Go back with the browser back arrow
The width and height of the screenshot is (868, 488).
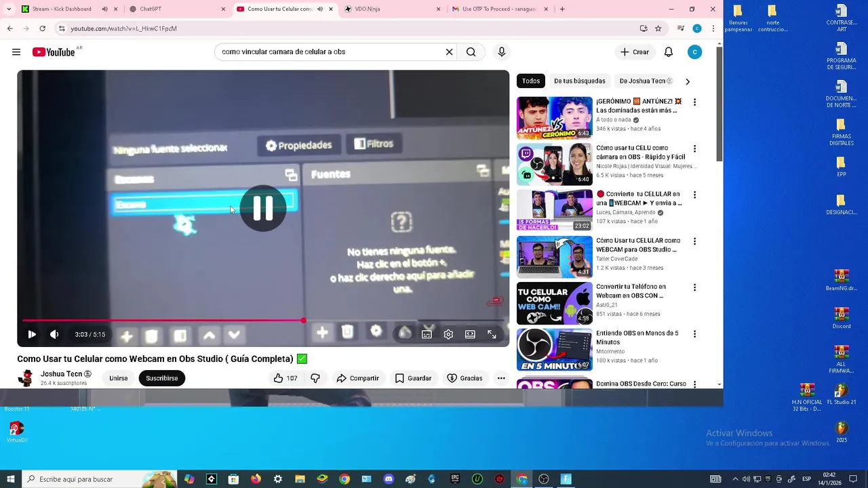pyautogui.click(x=9, y=28)
